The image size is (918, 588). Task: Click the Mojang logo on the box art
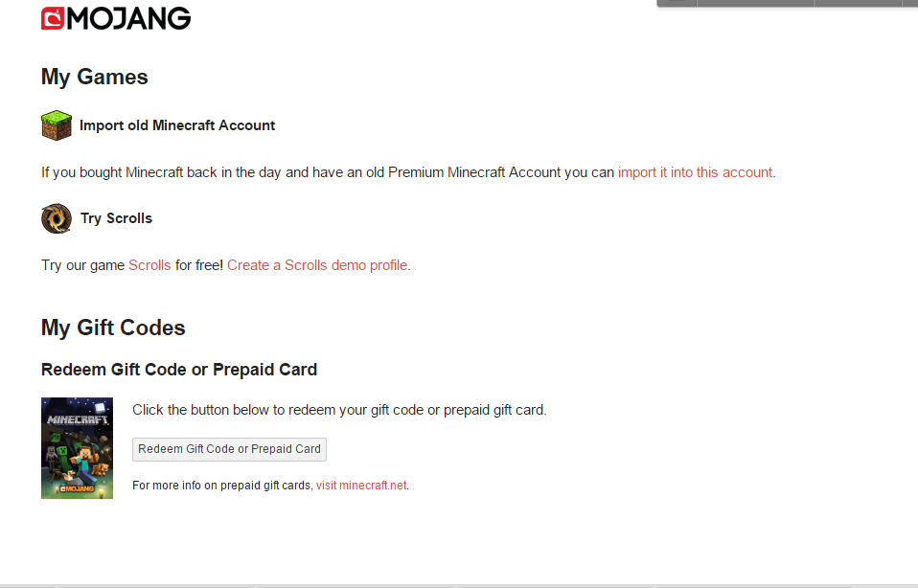pyautogui.click(x=77, y=488)
